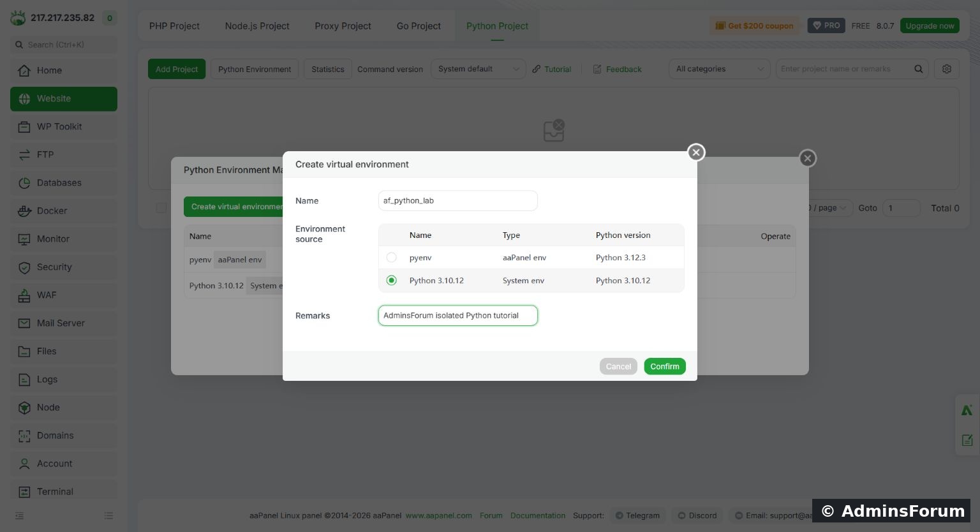This screenshot has width=980, height=532.
Task: Open Mail Server from the sidebar
Action: 64,323
